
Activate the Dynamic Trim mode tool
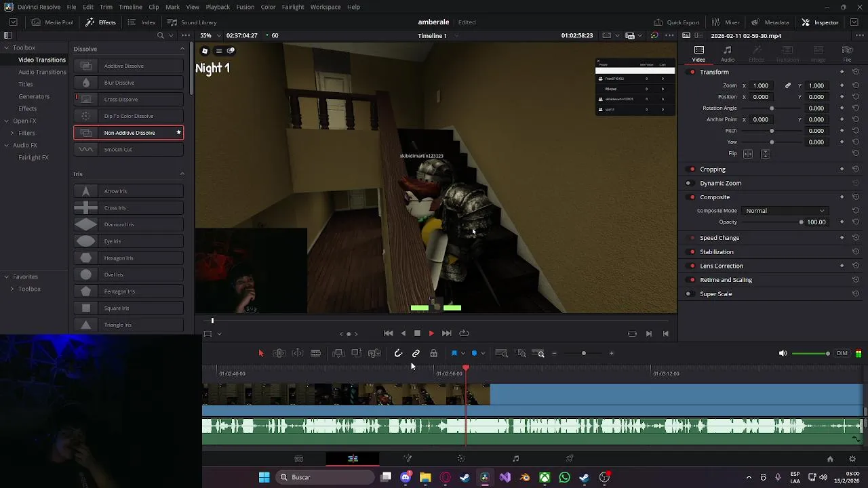[298, 353]
